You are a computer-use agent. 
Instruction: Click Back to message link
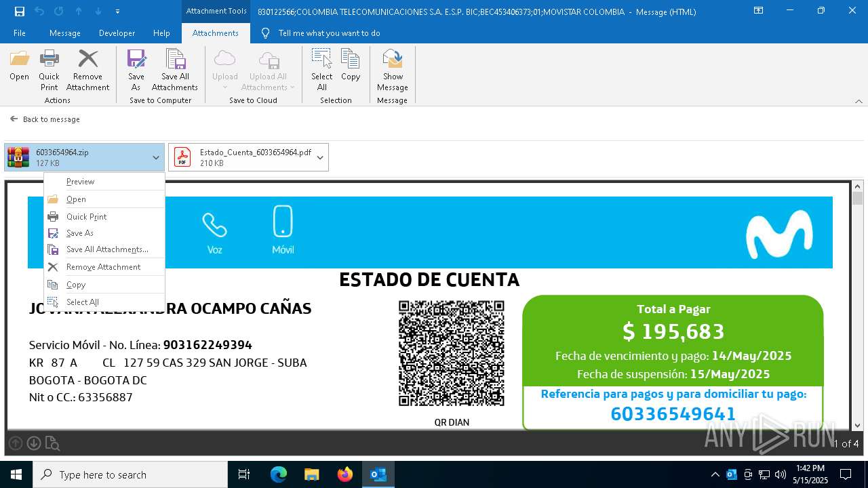pos(45,119)
